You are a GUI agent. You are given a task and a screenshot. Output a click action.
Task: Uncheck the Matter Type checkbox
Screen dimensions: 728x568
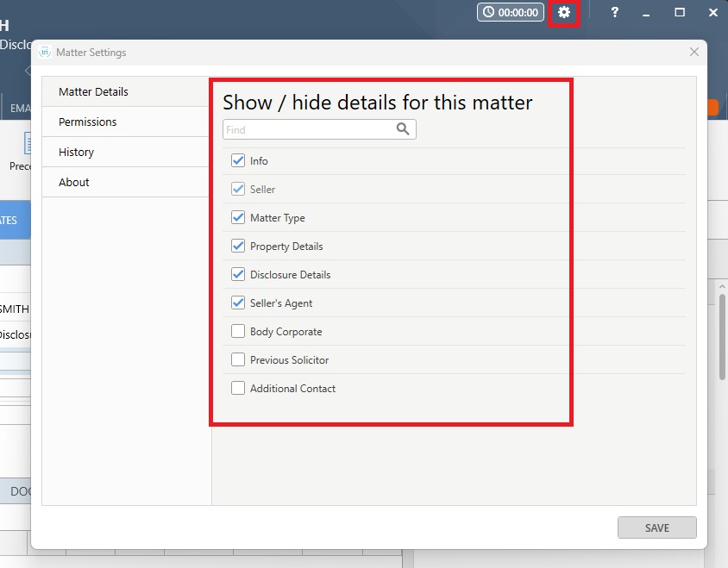(x=238, y=217)
